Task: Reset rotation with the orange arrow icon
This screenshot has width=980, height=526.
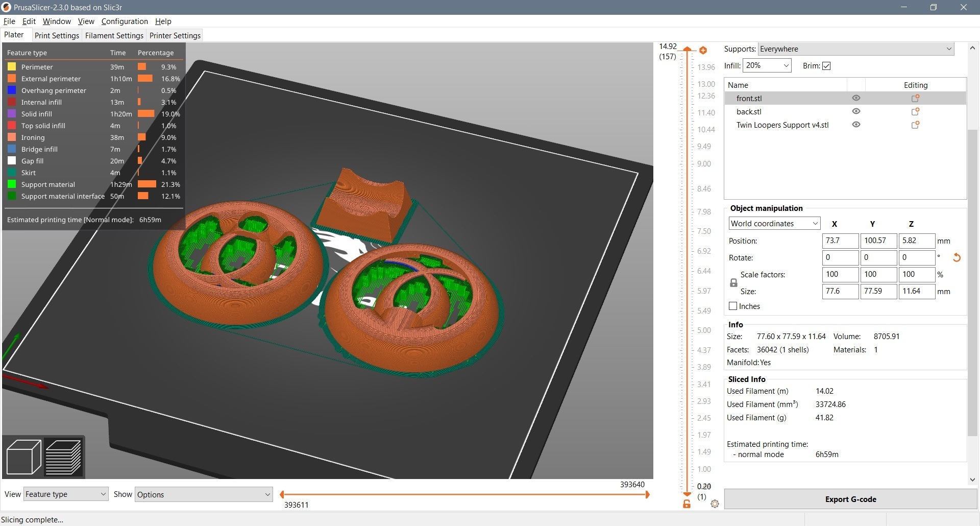Action: point(957,258)
